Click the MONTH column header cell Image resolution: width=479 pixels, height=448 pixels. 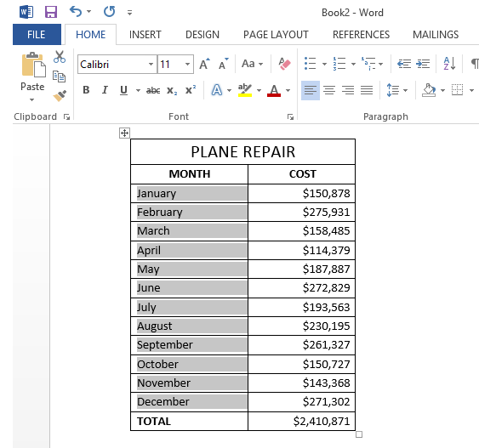(190, 174)
